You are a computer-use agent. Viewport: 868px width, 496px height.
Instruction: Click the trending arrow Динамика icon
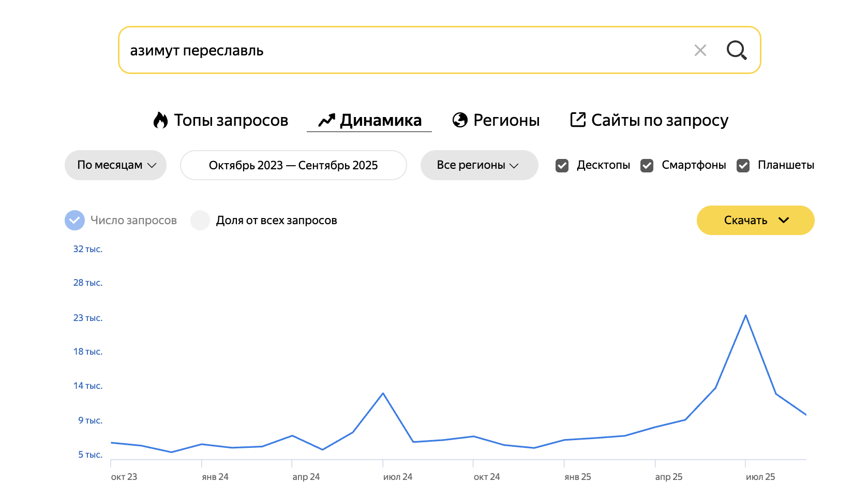point(326,120)
